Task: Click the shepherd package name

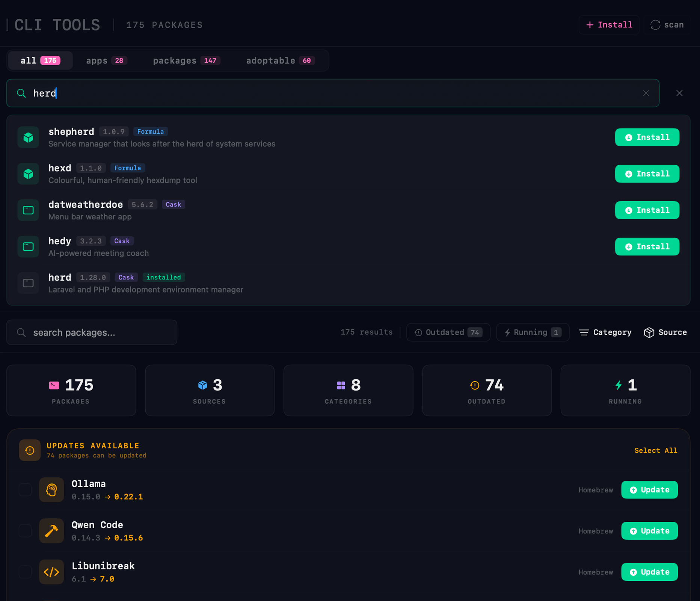Action: point(71,131)
